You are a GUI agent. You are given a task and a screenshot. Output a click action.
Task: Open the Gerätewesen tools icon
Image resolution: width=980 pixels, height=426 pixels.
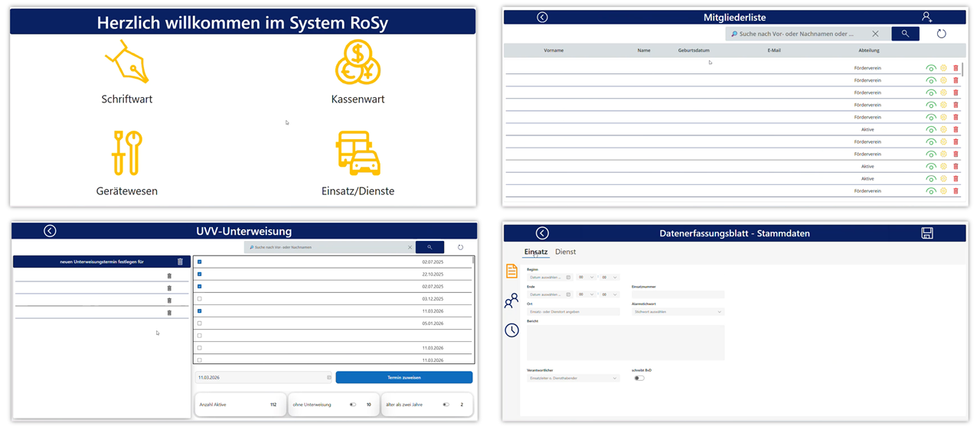coord(126,153)
